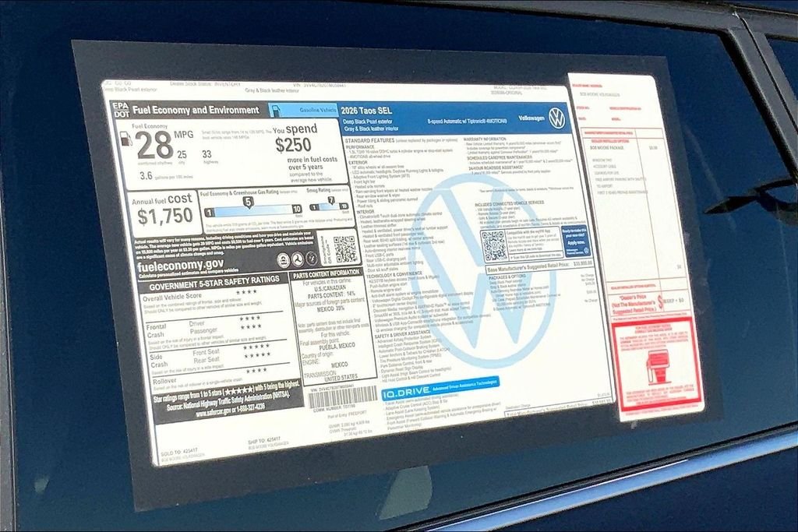Click the number 10 on the greenhouse gas rating scale
The height and width of the screenshot is (532, 798).
(297, 209)
